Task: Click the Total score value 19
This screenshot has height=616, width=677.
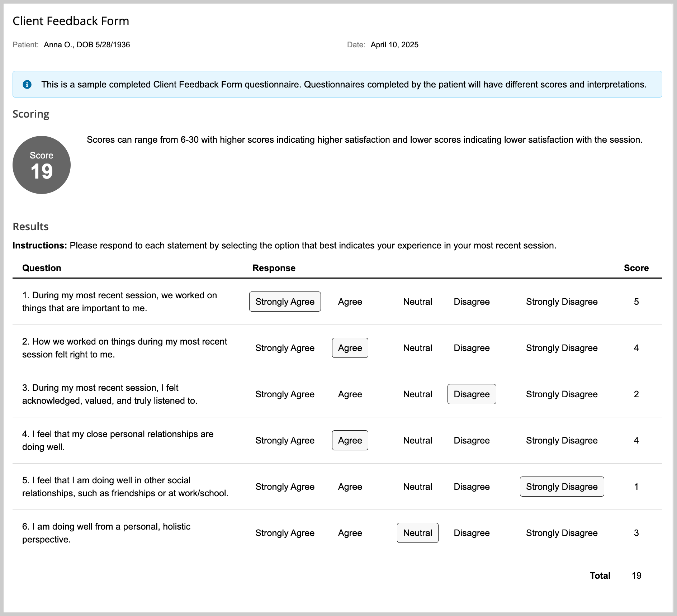Action: coord(636,575)
